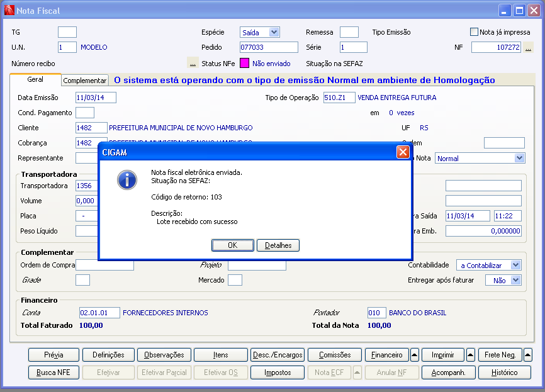Screen dimensions: 545x392
Task: Click the PREFEITURA MUNICIPAL DE NOVO HAMBURGO client name
Action: [181, 128]
